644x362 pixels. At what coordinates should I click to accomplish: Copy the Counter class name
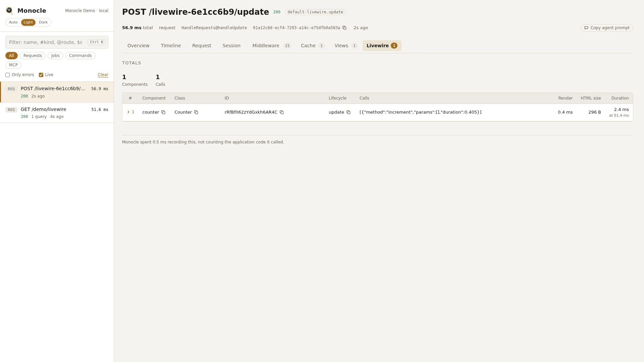point(196,112)
